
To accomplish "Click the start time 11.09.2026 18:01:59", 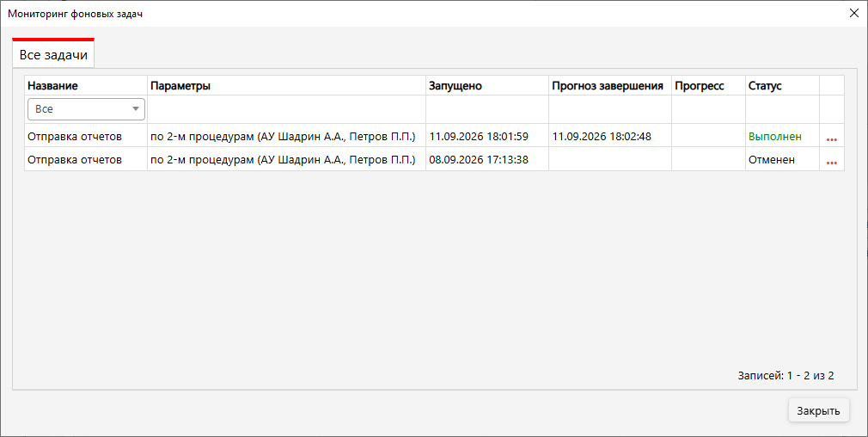I will click(479, 136).
